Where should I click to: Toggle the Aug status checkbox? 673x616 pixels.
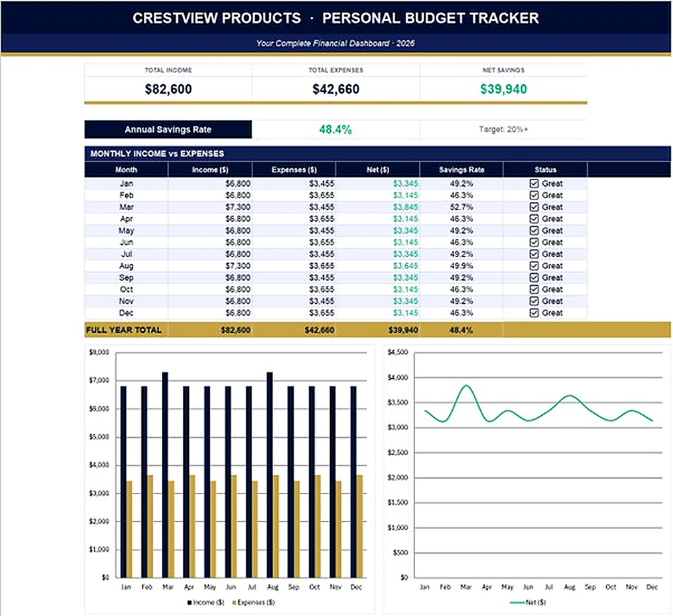click(x=534, y=266)
